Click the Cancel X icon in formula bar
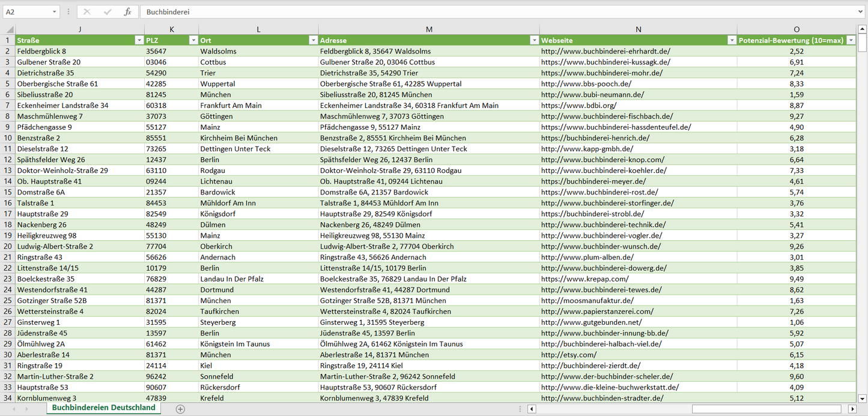 tap(87, 11)
